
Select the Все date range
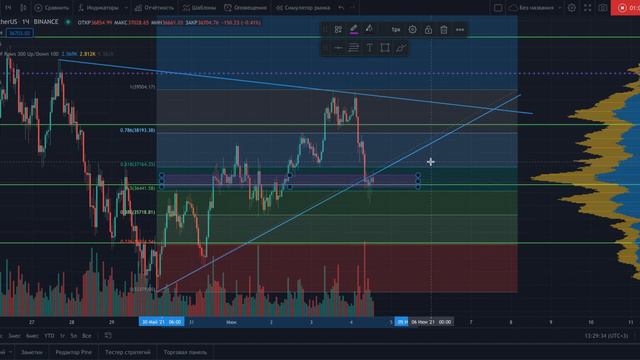[x=87, y=336]
